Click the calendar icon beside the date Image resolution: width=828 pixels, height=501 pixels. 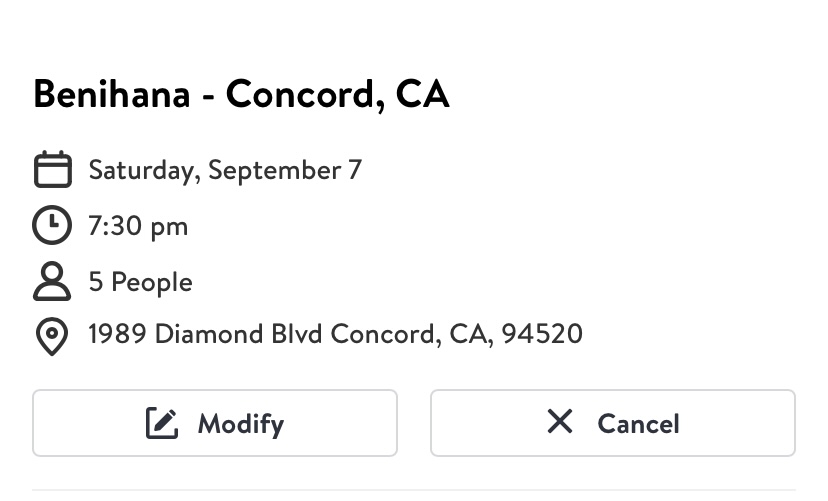(x=52, y=169)
